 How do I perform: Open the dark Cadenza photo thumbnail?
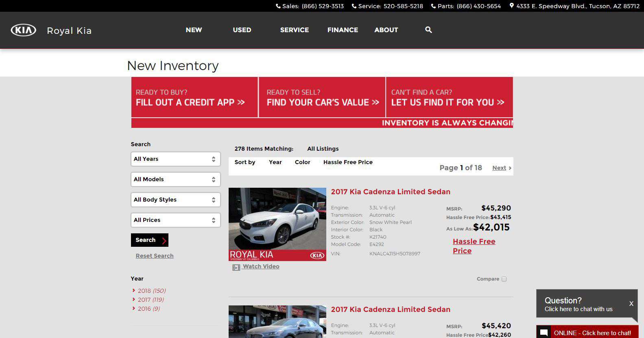point(277,322)
